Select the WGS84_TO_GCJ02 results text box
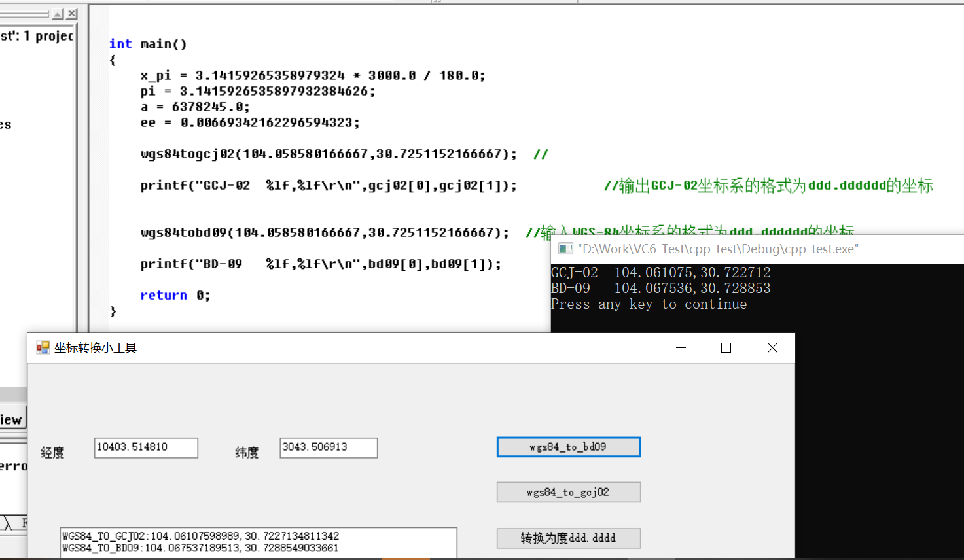Image resolution: width=964 pixels, height=560 pixels. 259,542
